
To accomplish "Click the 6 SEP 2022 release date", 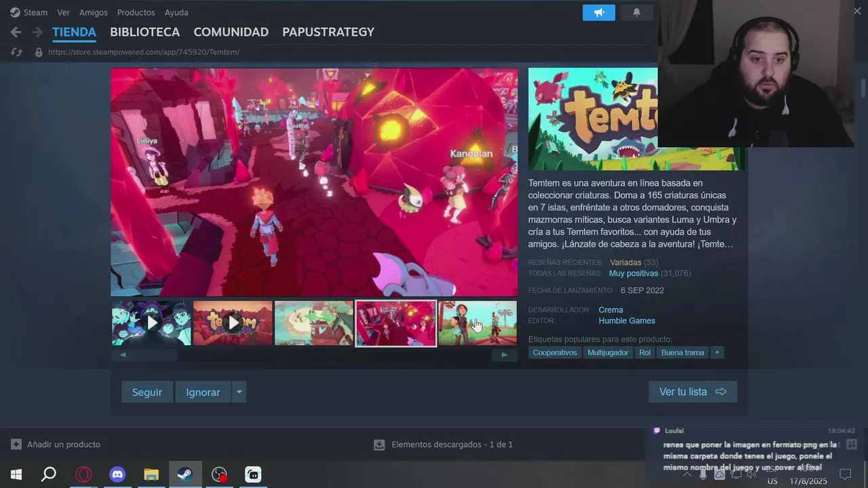I will 642,290.
